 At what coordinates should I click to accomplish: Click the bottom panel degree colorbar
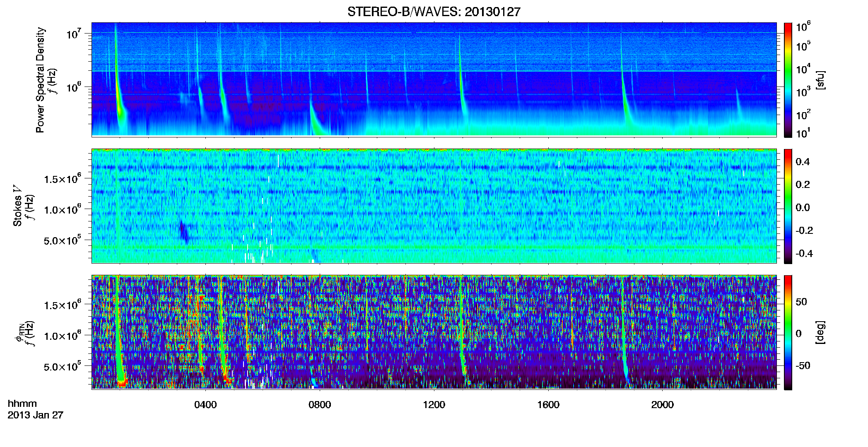pyautogui.click(x=788, y=332)
